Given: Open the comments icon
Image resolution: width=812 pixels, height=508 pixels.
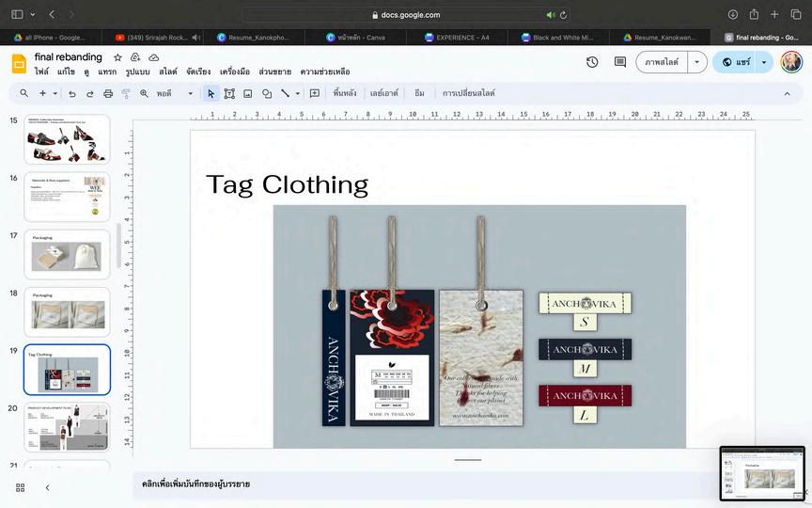Looking at the screenshot, I should point(620,62).
